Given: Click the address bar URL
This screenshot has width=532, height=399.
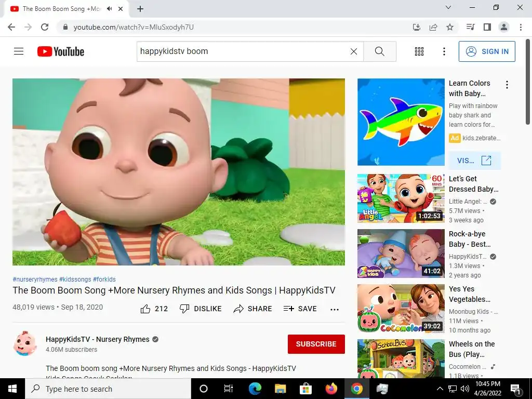Looking at the screenshot, I should (x=134, y=27).
